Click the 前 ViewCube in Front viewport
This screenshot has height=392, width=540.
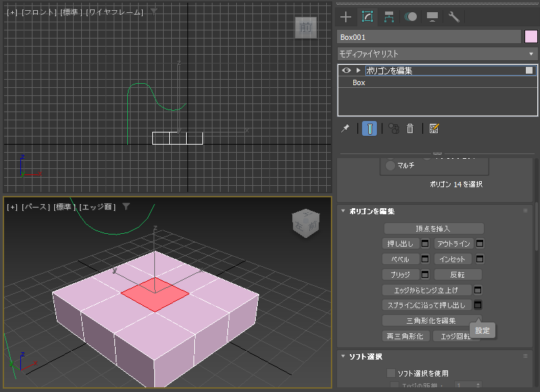306,27
